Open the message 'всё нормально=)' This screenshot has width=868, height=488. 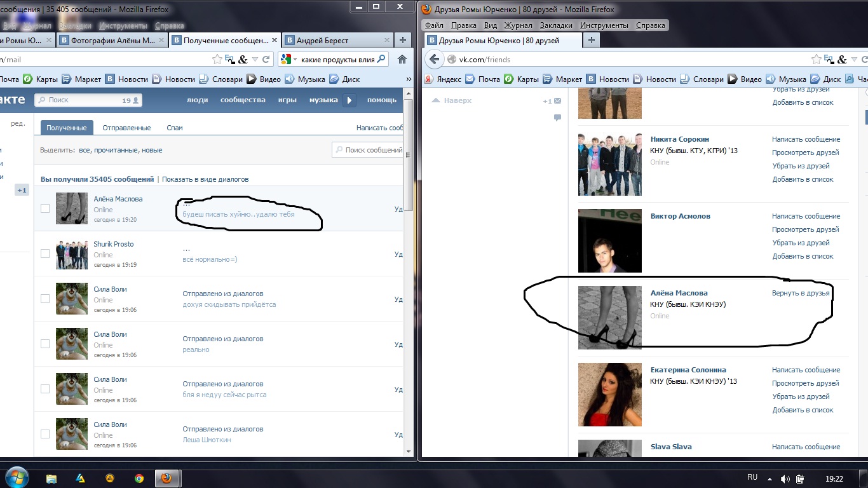click(x=210, y=259)
